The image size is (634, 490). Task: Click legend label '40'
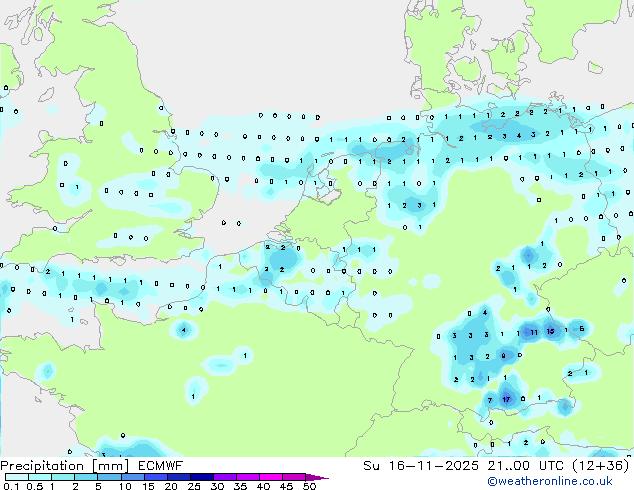click(263, 486)
